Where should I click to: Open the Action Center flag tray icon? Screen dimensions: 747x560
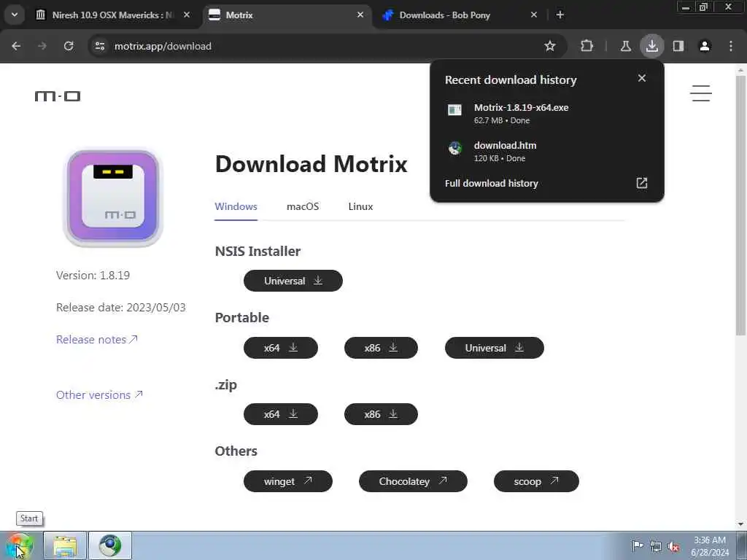(637, 545)
